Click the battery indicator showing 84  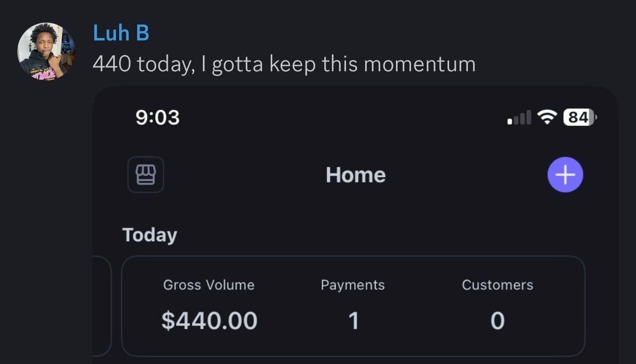(x=580, y=117)
